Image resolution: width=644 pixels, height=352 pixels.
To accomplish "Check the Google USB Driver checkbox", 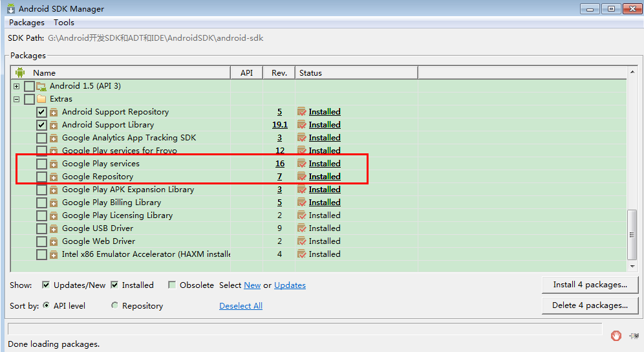I will [41, 228].
